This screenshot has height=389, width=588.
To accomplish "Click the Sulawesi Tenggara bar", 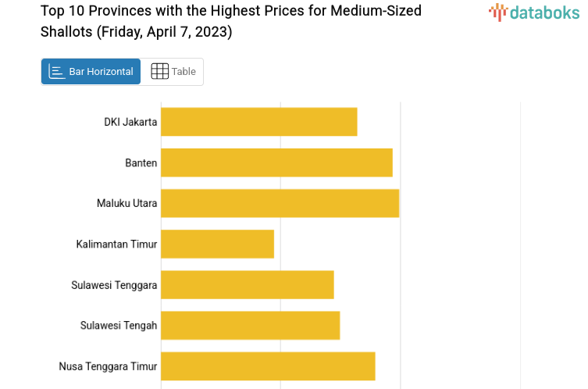I will [247, 284].
